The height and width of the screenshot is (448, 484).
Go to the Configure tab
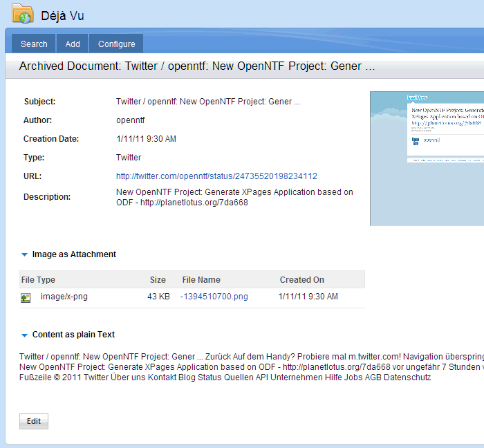tap(116, 44)
